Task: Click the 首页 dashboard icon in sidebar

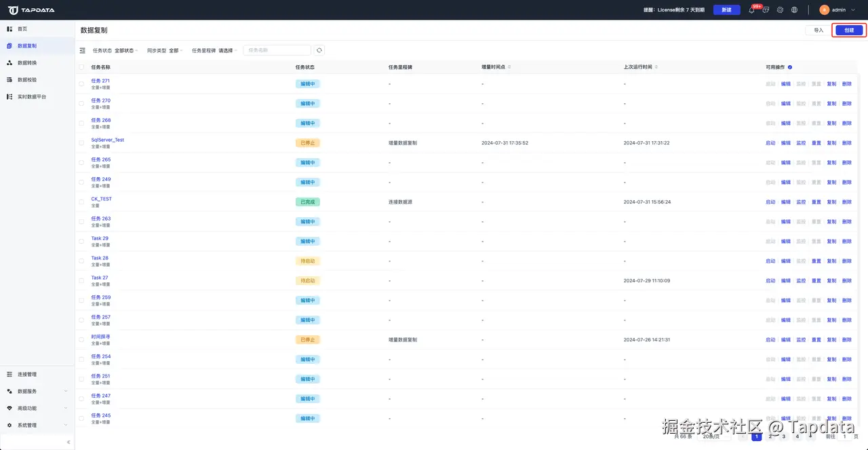Action: (x=9, y=29)
